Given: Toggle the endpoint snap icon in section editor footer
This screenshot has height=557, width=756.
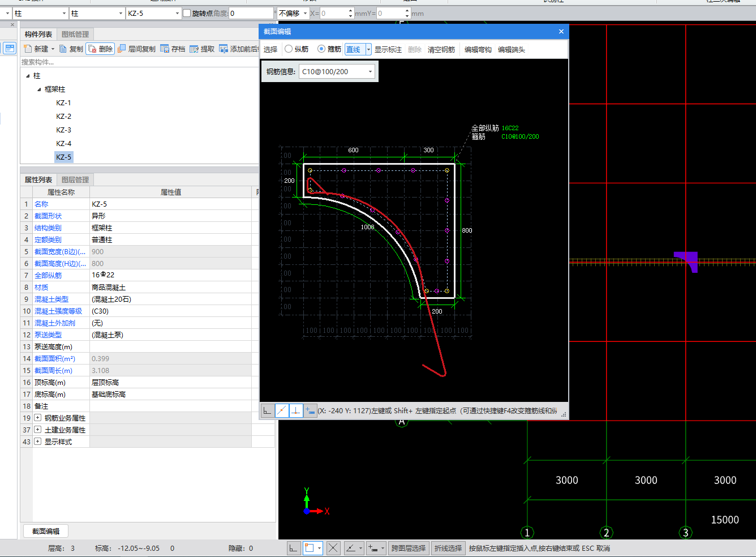Looking at the screenshot, I should click(281, 411).
